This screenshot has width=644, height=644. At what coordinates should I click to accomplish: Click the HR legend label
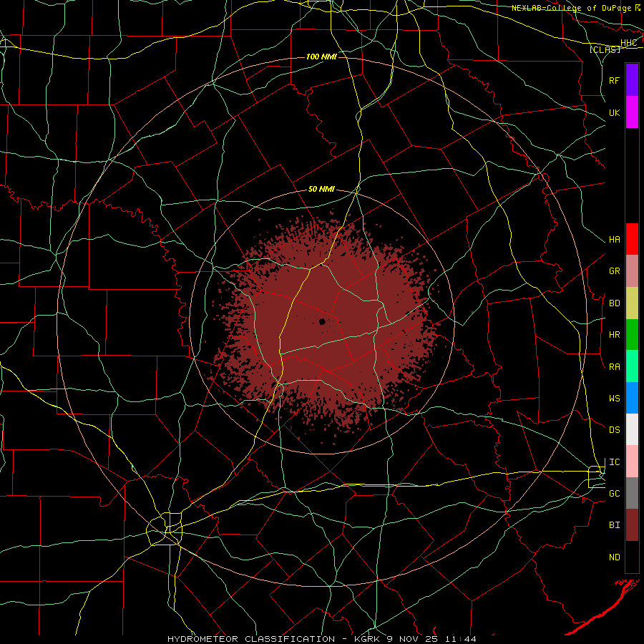(615, 335)
